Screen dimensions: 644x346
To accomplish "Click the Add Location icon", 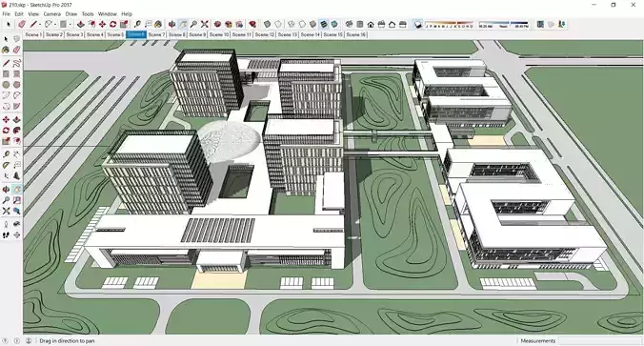I will (x=540, y=24).
